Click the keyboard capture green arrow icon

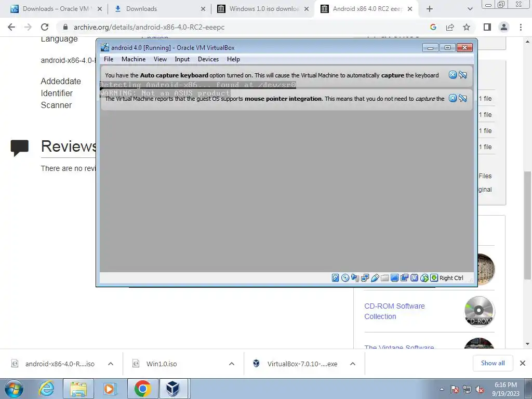434,278
